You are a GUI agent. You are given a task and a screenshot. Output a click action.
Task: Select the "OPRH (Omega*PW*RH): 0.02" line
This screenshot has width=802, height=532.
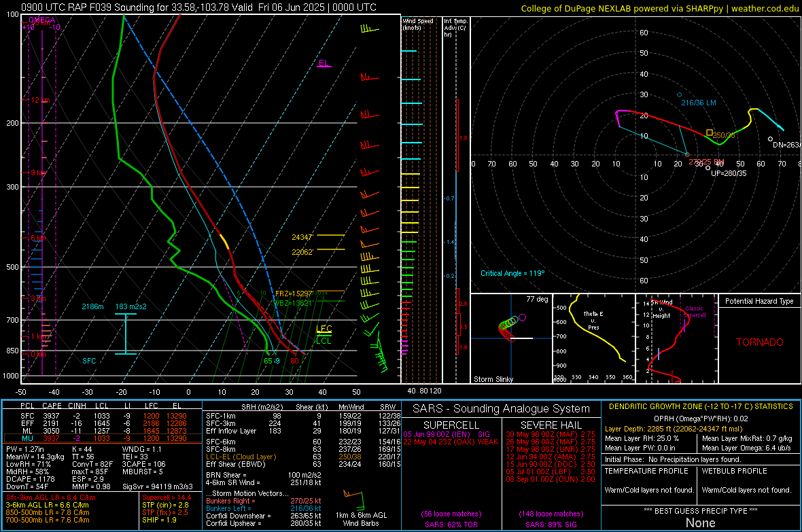(x=701, y=419)
